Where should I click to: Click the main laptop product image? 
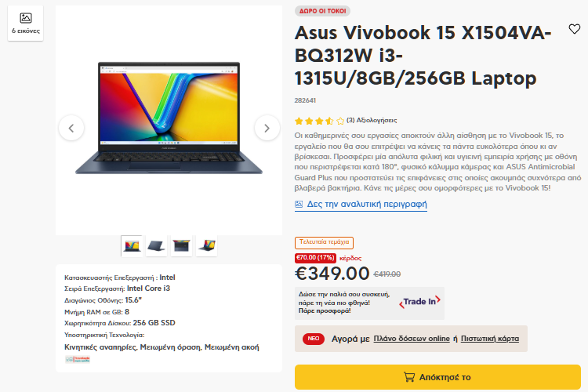[169, 118]
